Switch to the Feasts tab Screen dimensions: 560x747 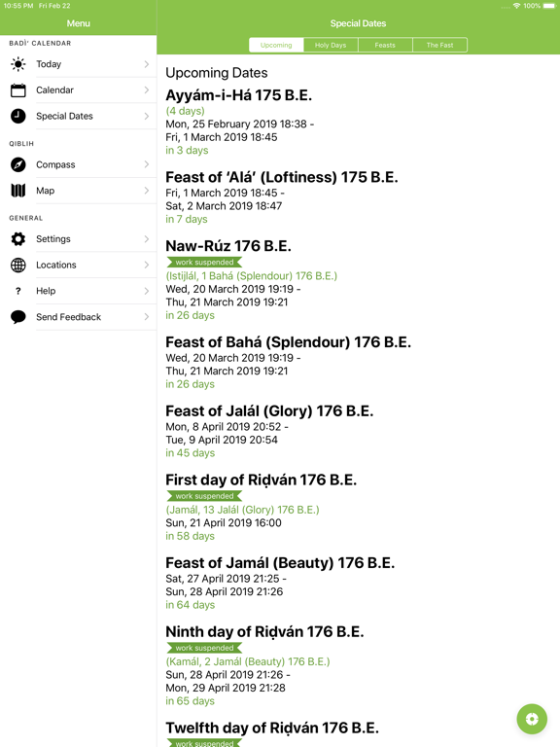[x=385, y=45]
